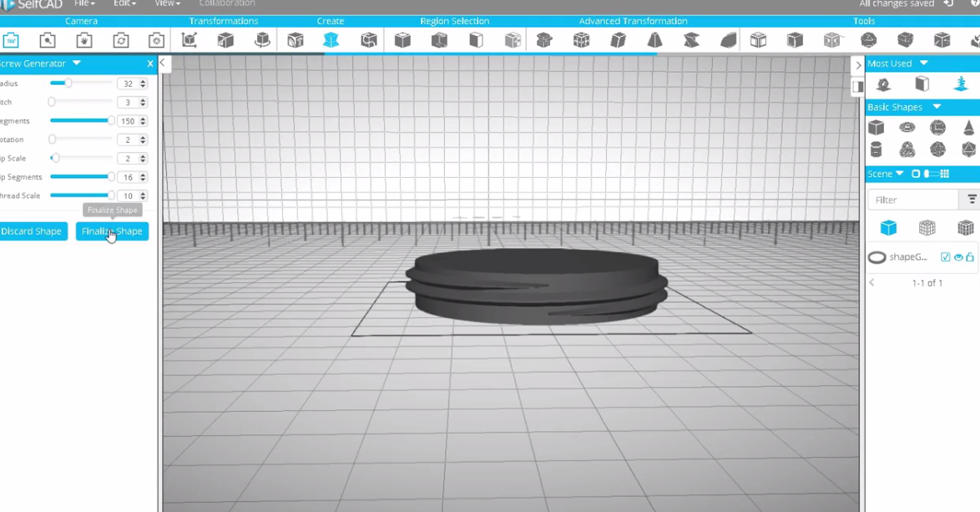Viewport: 980px width, 512px height.
Task: Adjust the Tip Segments slider
Action: click(82, 177)
